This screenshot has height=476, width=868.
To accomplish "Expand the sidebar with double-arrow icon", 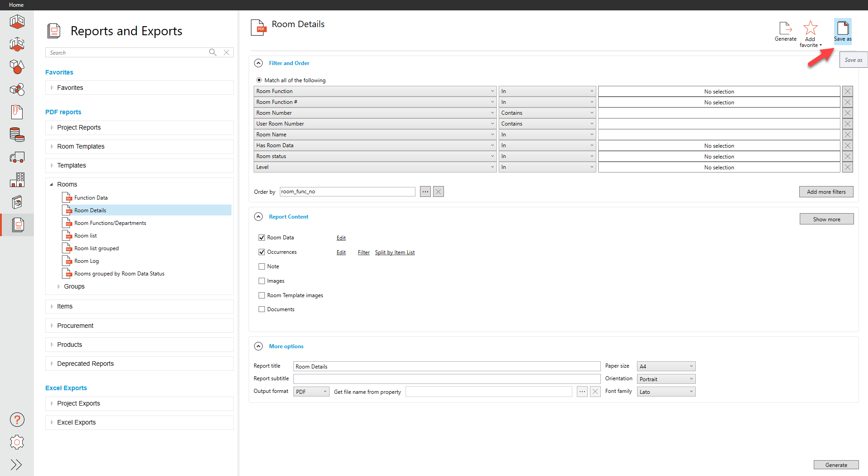I will [x=16, y=465].
